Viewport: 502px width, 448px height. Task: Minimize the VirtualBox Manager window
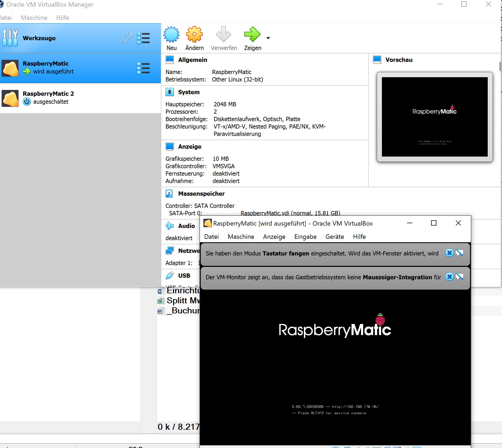click(440, 4)
